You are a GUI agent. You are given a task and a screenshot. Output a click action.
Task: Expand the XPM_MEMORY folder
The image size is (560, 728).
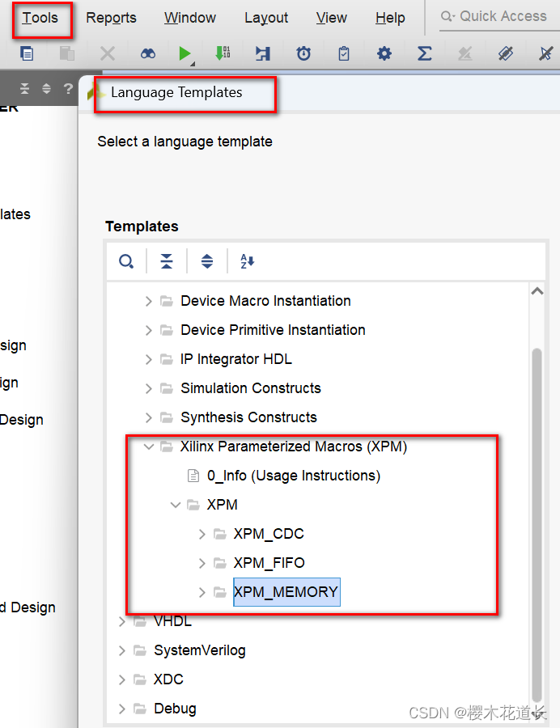(x=202, y=592)
